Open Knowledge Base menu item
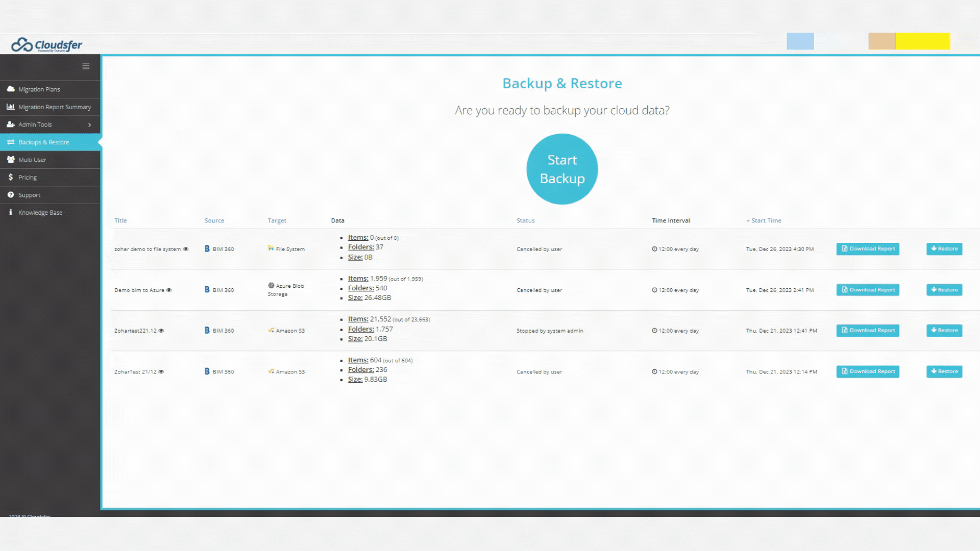 [x=50, y=212]
